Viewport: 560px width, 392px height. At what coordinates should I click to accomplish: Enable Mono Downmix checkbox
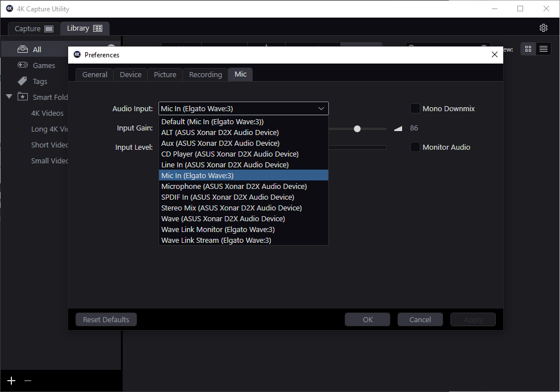click(x=415, y=108)
